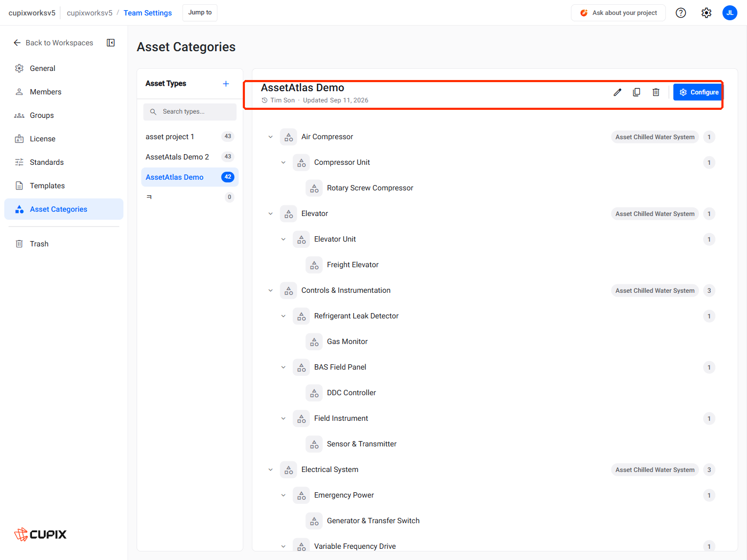Click the Controls & Instrumentation category icon
The width and height of the screenshot is (747, 560).
tap(289, 291)
